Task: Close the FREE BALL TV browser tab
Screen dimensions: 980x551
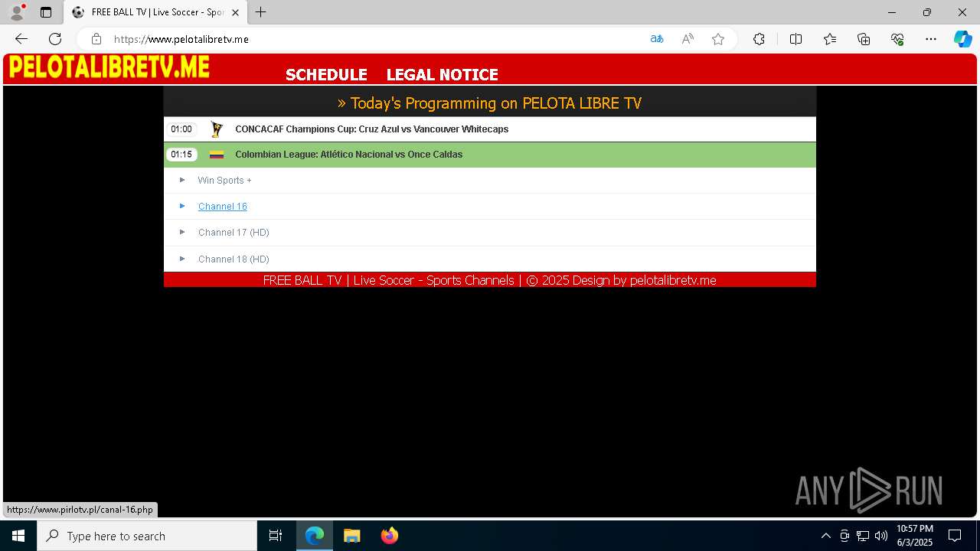Action: [235, 12]
